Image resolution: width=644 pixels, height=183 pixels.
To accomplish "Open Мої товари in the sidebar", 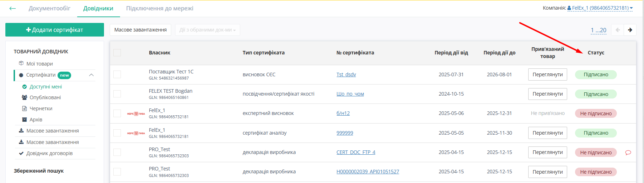I will [x=40, y=64].
